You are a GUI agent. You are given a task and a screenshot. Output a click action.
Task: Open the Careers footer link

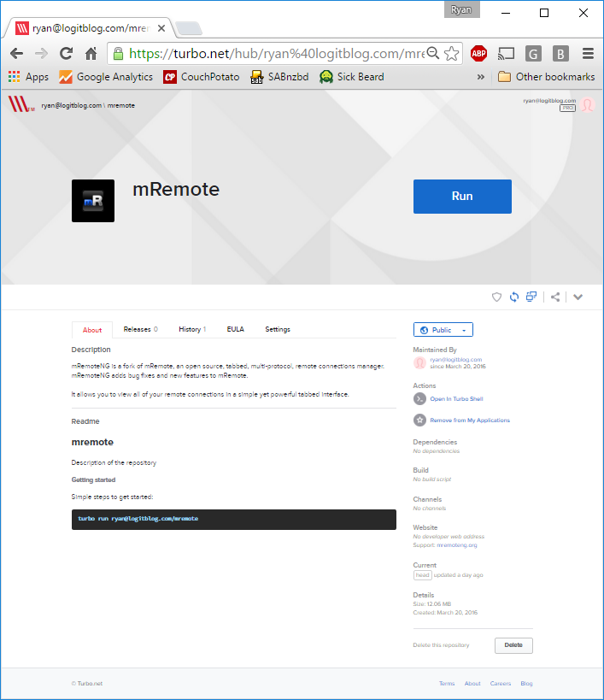pos(501,684)
